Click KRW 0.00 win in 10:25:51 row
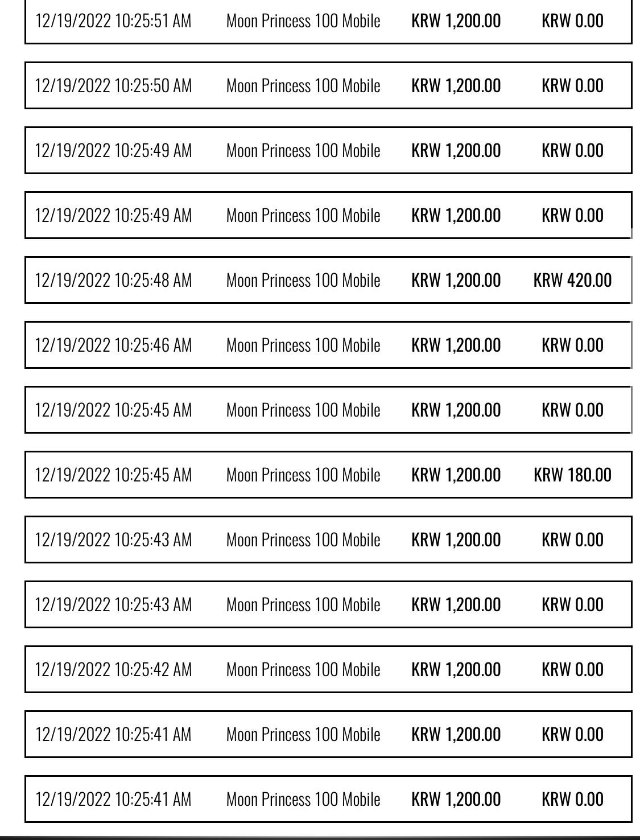 click(573, 21)
